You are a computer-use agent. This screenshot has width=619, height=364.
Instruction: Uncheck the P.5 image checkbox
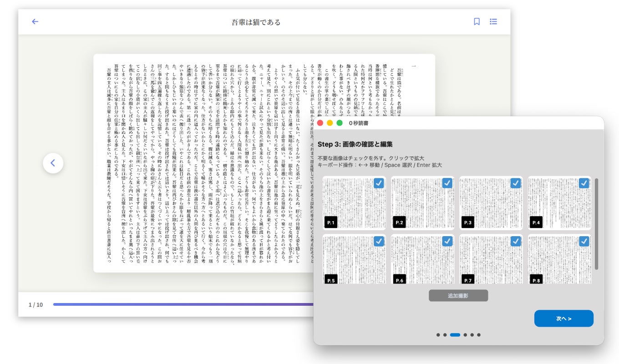379,241
